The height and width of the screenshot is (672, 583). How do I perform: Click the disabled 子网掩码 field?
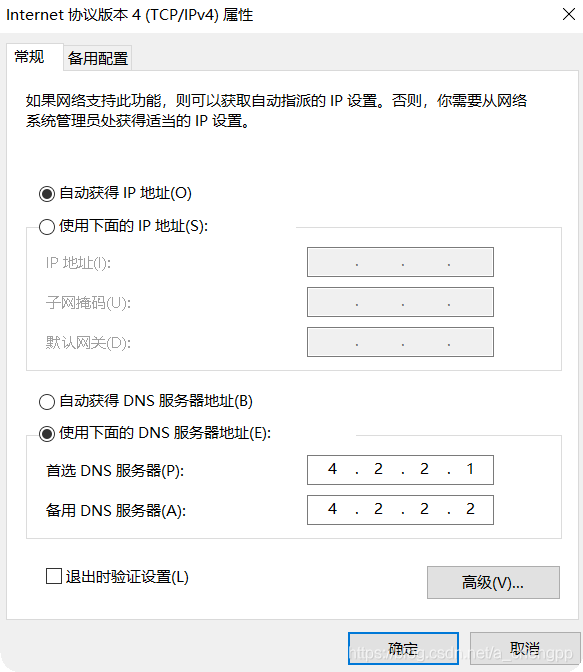(x=400, y=302)
